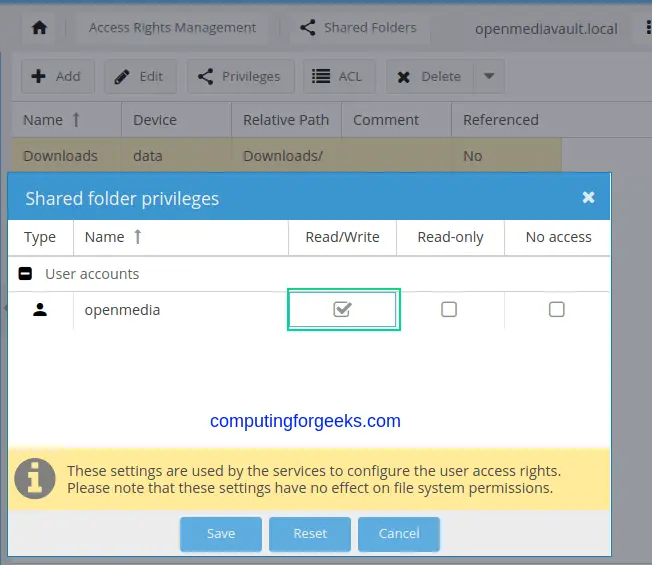Sort privileges by Name column

click(x=180, y=237)
